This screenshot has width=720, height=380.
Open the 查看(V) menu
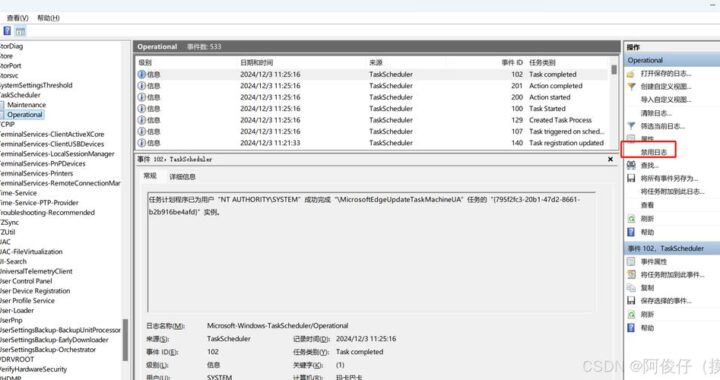(17, 18)
